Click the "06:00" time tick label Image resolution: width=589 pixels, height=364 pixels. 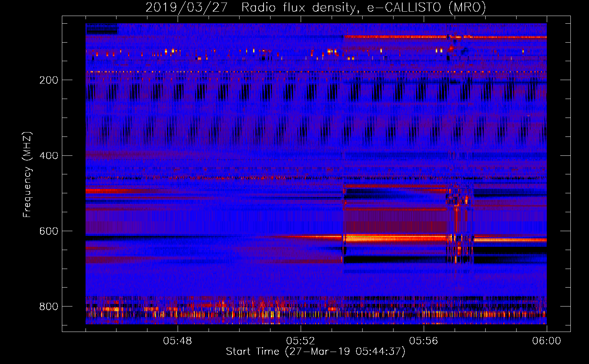click(546, 341)
